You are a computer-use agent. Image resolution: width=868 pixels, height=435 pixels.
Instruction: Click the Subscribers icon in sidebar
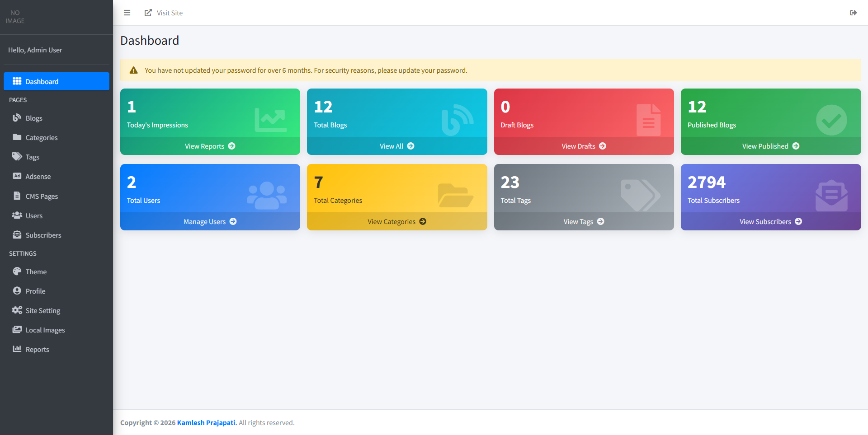17,235
